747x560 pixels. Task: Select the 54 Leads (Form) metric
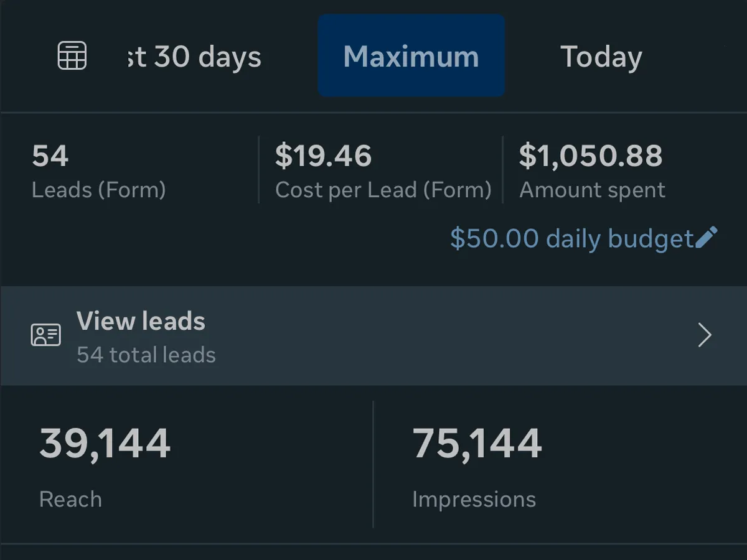tap(99, 171)
